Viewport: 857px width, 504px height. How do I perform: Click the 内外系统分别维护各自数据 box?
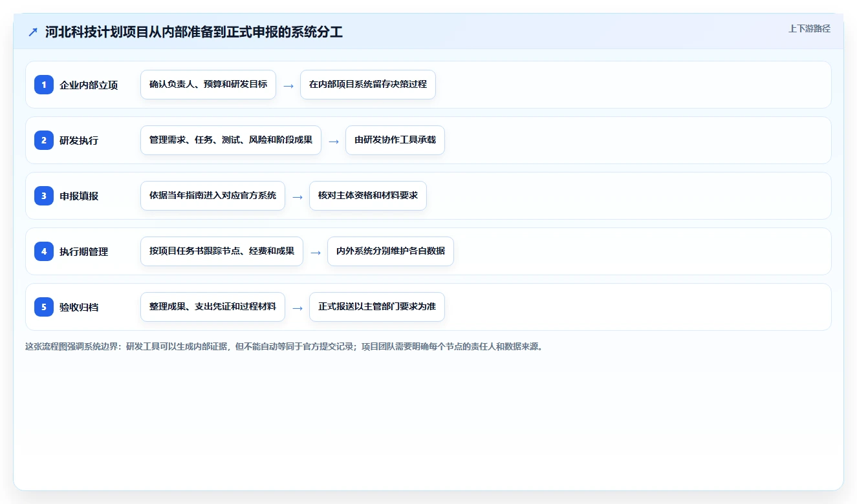point(391,251)
